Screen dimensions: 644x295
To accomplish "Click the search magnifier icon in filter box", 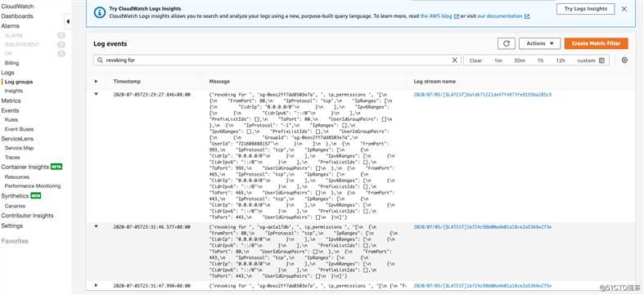I will pyautogui.click(x=100, y=60).
